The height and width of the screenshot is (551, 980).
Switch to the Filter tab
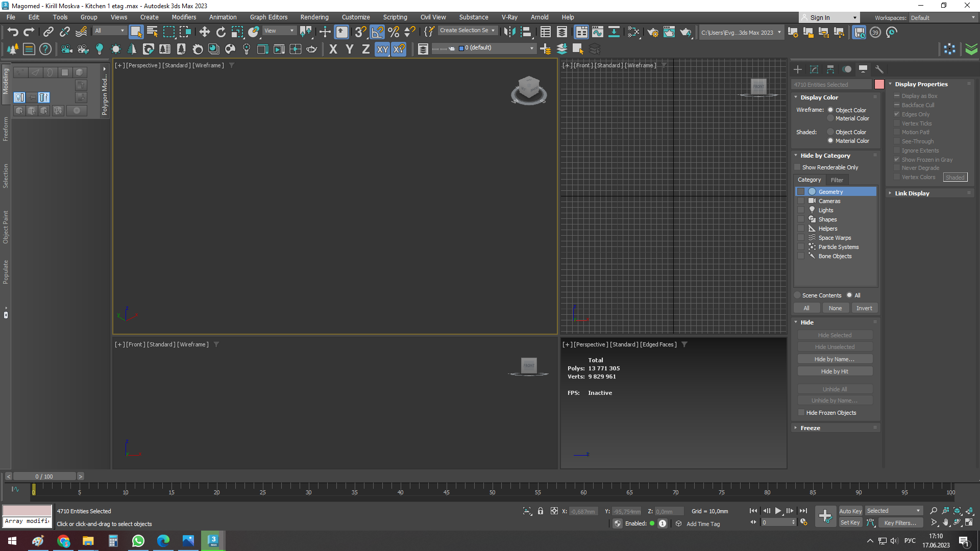tap(837, 180)
